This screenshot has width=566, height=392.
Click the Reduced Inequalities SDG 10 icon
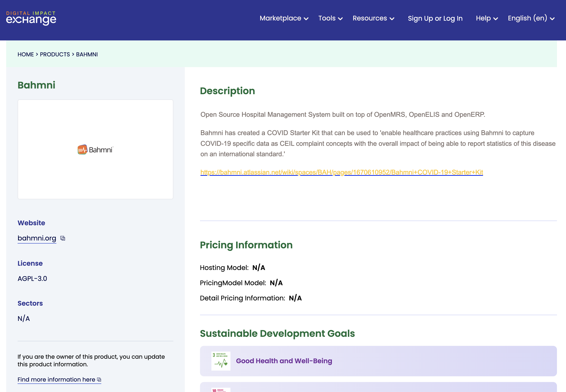[x=221, y=390]
